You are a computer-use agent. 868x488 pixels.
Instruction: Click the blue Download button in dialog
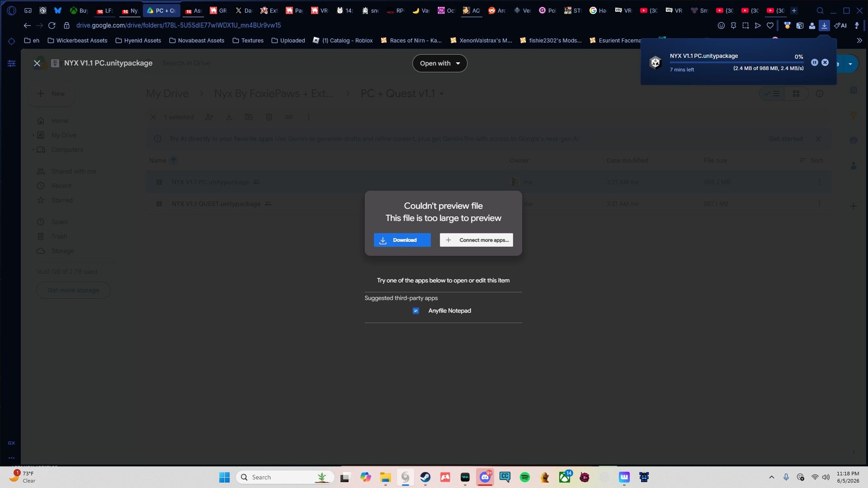coord(402,240)
